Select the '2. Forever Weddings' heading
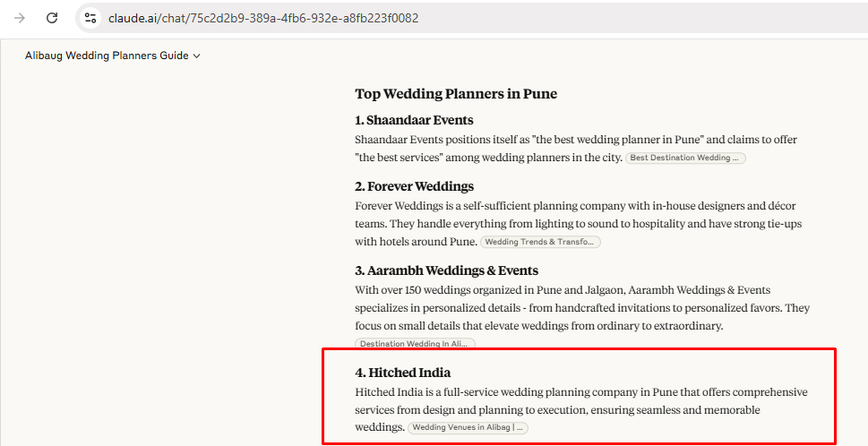Image resolution: width=868 pixels, height=446 pixels. coord(414,186)
